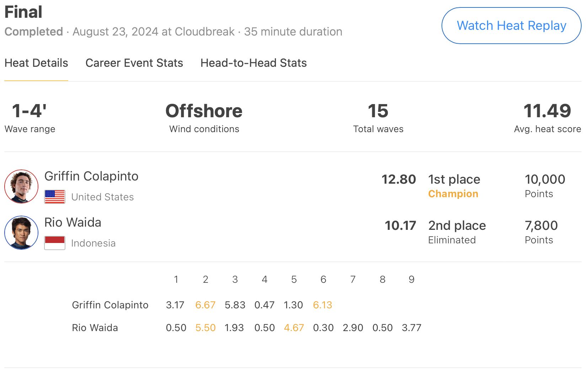Switch to the Heat Details tab
This screenshot has height=373, width=588.
[36, 63]
